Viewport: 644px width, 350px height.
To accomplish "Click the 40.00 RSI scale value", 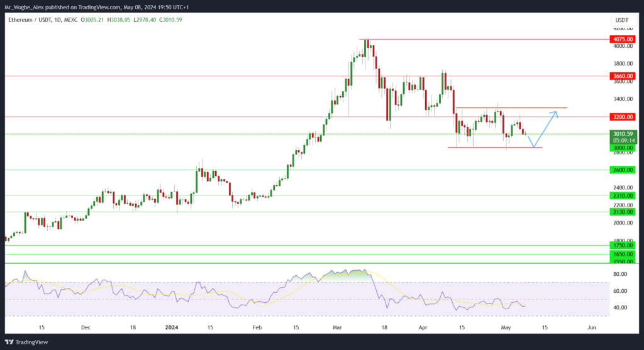I will click(x=621, y=307).
